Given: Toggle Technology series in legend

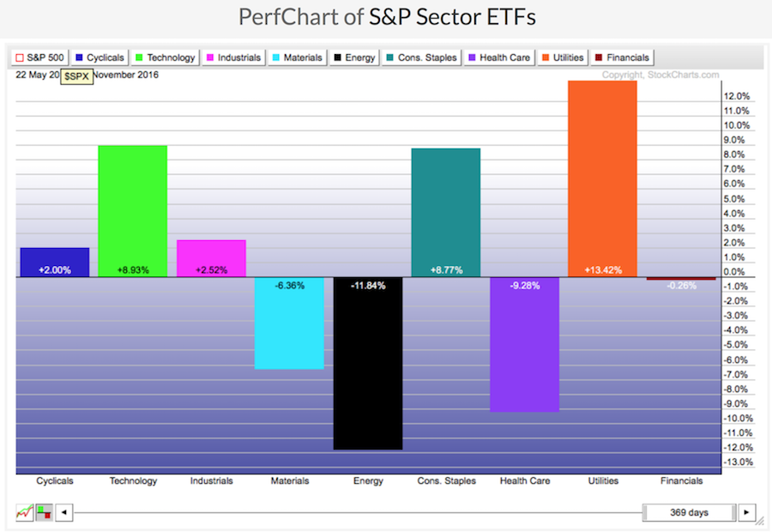Looking at the screenshot, I should (165, 57).
